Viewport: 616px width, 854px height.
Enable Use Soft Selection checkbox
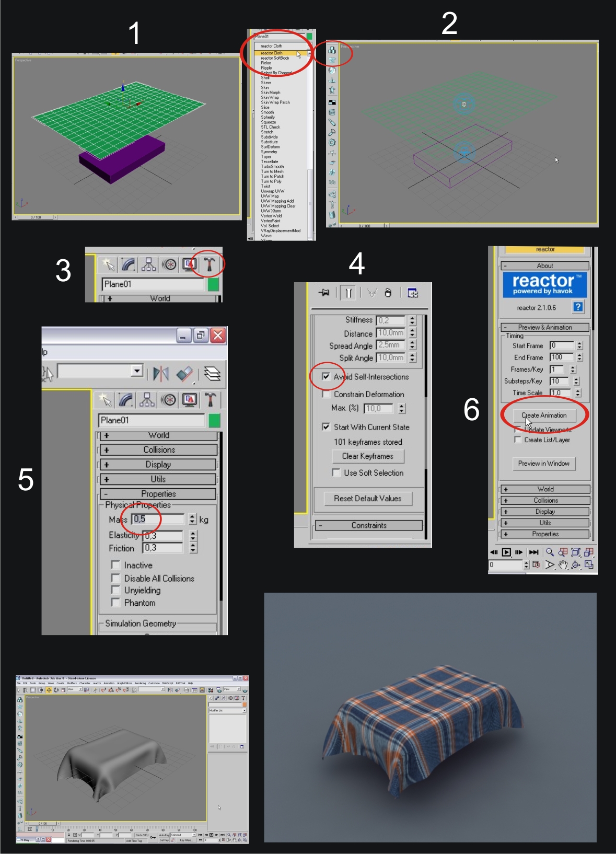click(336, 472)
